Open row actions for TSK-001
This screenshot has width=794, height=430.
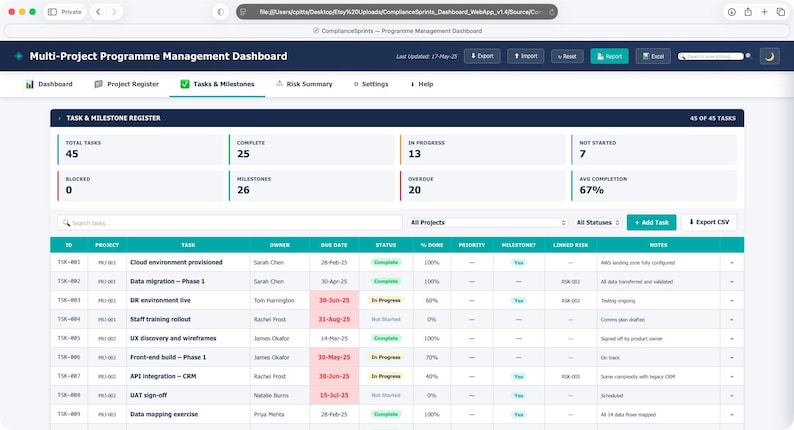(732, 263)
